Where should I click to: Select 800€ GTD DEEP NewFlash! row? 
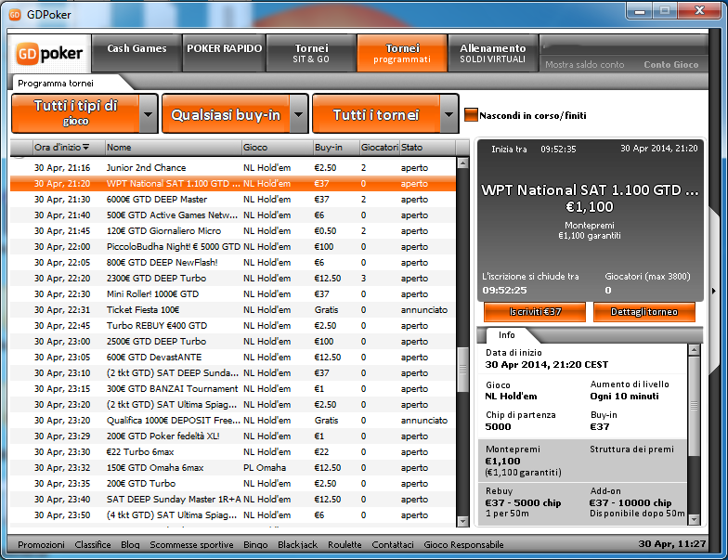[x=233, y=262]
